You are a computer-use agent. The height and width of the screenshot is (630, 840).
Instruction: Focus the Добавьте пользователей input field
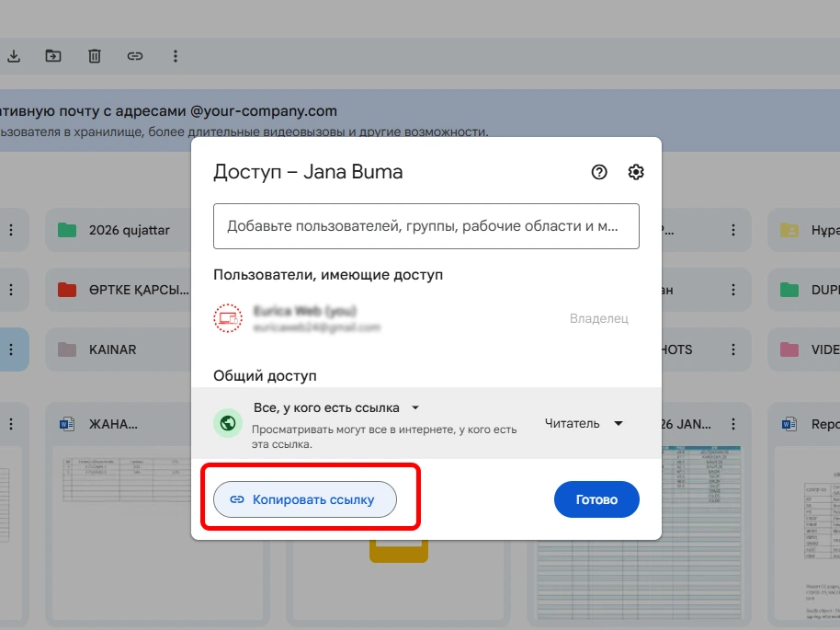(x=426, y=226)
